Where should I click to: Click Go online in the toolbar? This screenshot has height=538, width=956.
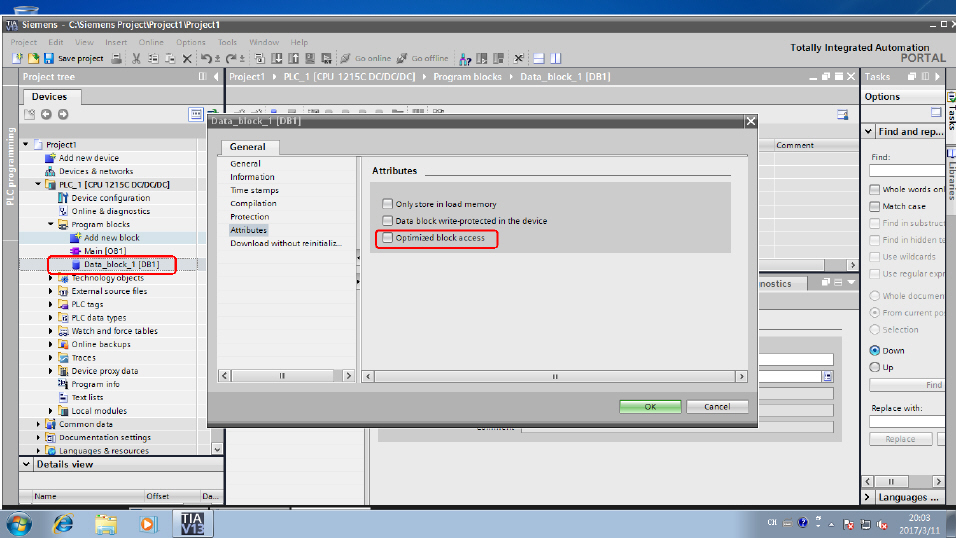[x=366, y=59]
